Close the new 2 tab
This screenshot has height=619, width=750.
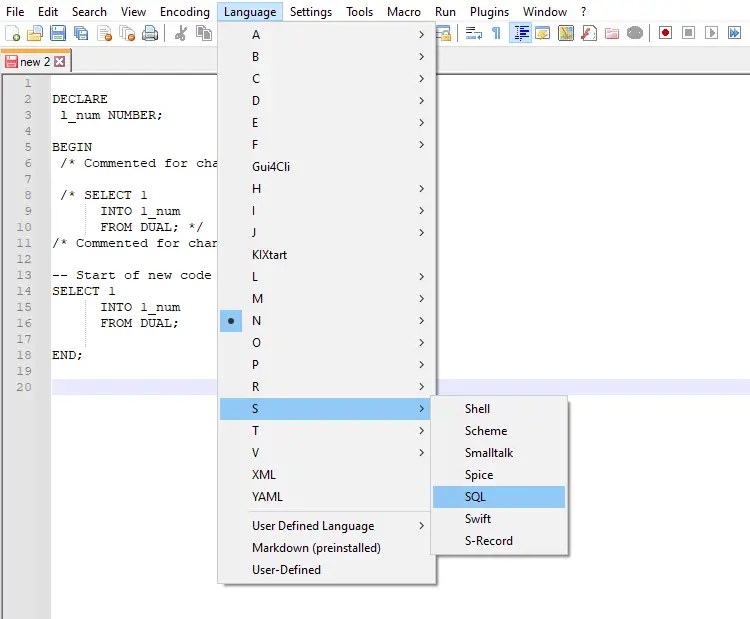[59, 62]
